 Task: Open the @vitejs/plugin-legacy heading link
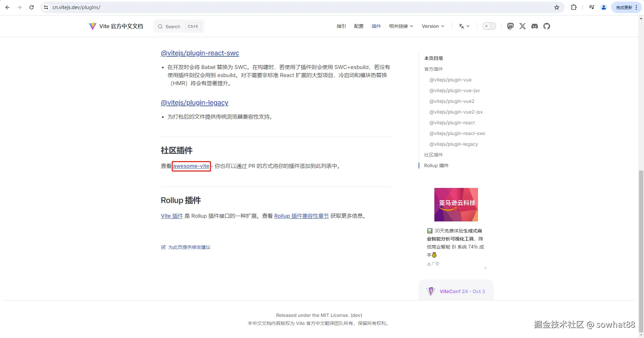[195, 103]
